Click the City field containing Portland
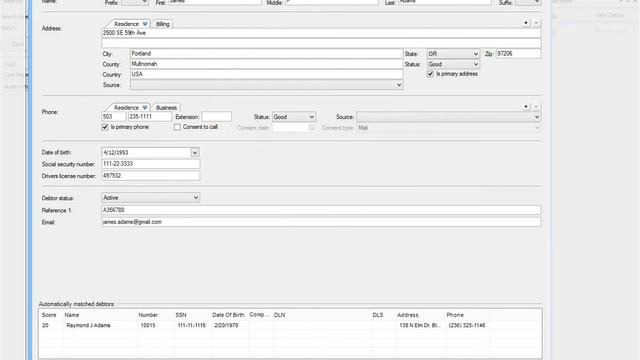This screenshot has height=360, width=640. coord(267,54)
